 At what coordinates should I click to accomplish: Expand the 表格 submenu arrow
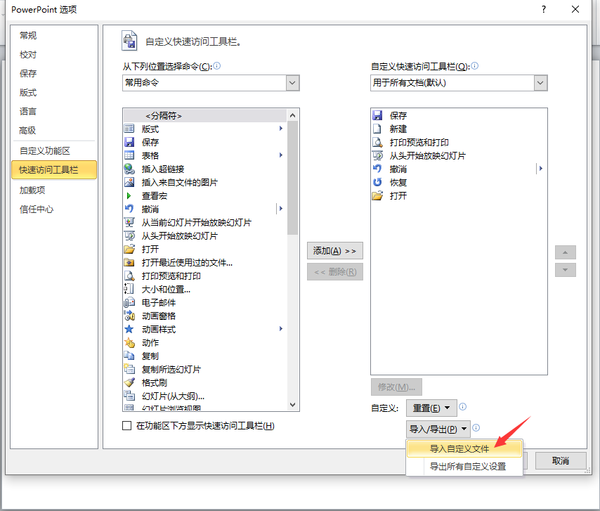(x=281, y=155)
